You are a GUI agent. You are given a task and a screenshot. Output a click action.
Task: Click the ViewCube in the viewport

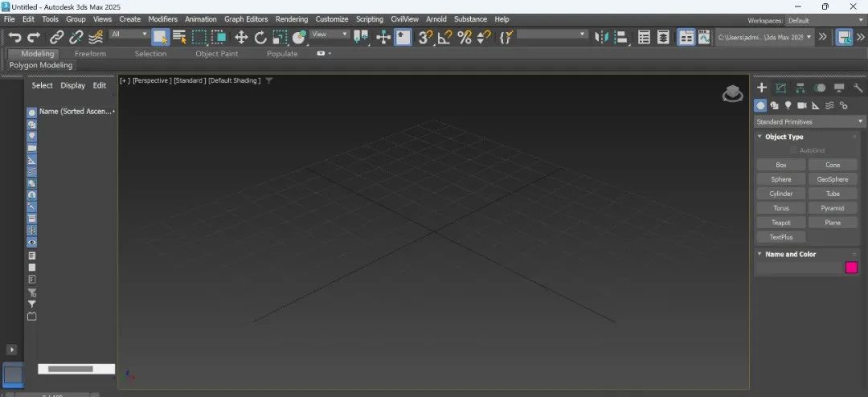coord(732,94)
